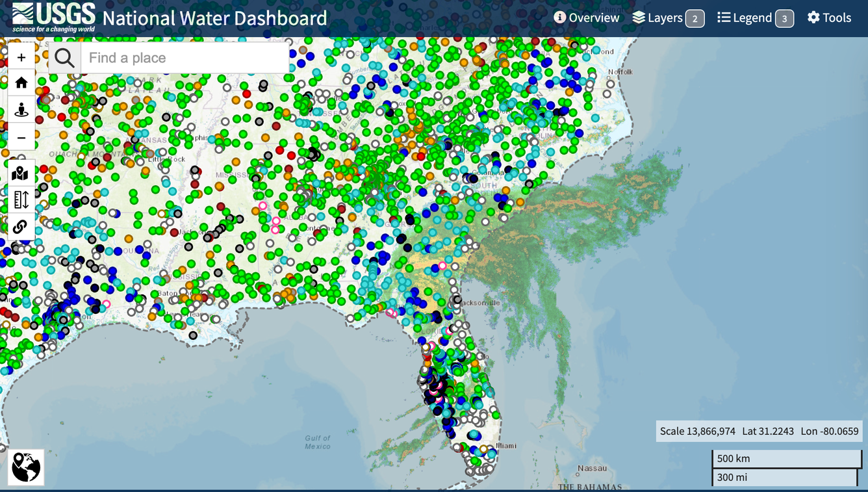This screenshot has width=868, height=492.
Task: Open the basemap selector map icon
Action: tap(21, 173)
